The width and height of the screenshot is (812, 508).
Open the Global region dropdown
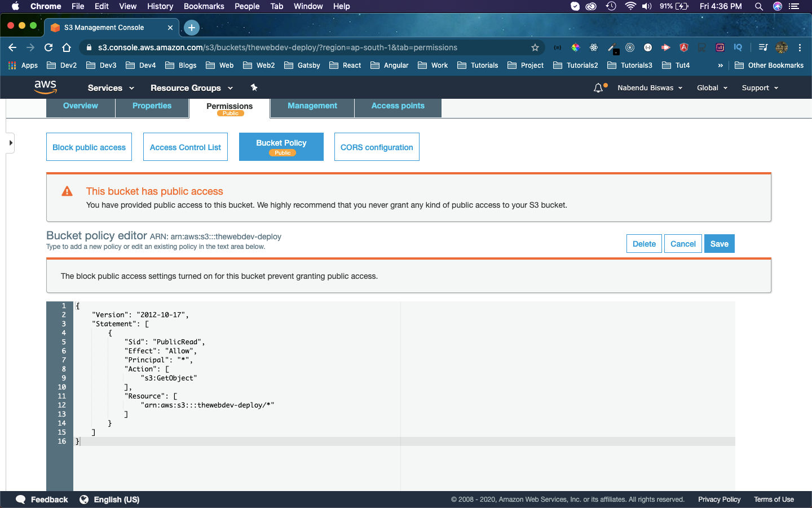coord(712,88)
